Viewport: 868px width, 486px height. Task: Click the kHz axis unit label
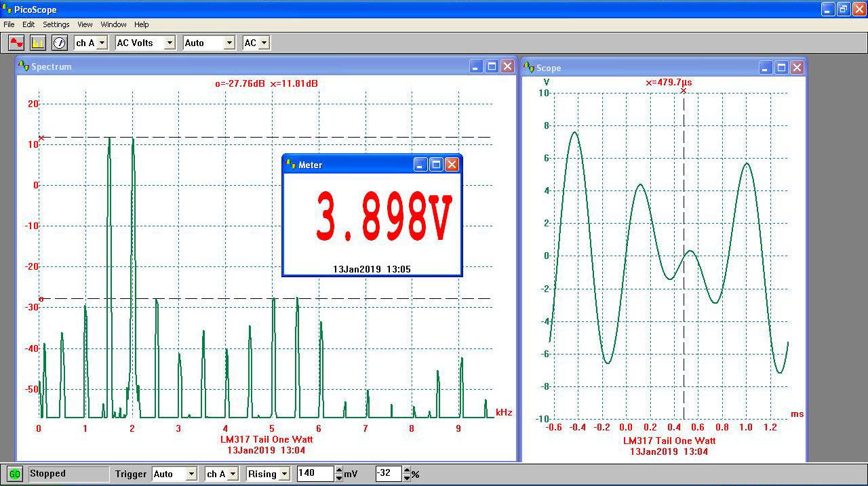(504, 412)
